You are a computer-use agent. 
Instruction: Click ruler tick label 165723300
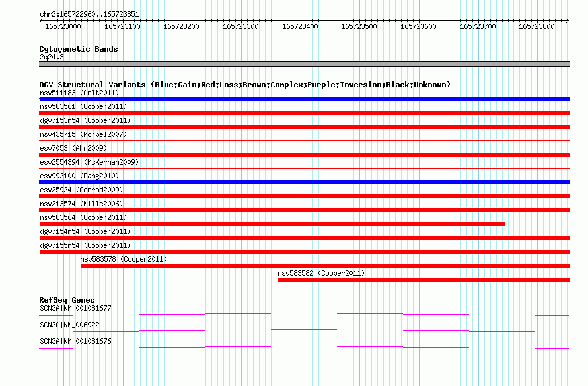coord(240,26)
